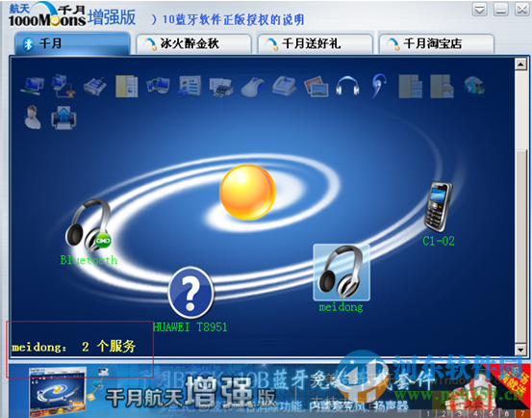Open the 千月送好礼 tab
This screenshot has width=532, height=418.
coord(316,43)
